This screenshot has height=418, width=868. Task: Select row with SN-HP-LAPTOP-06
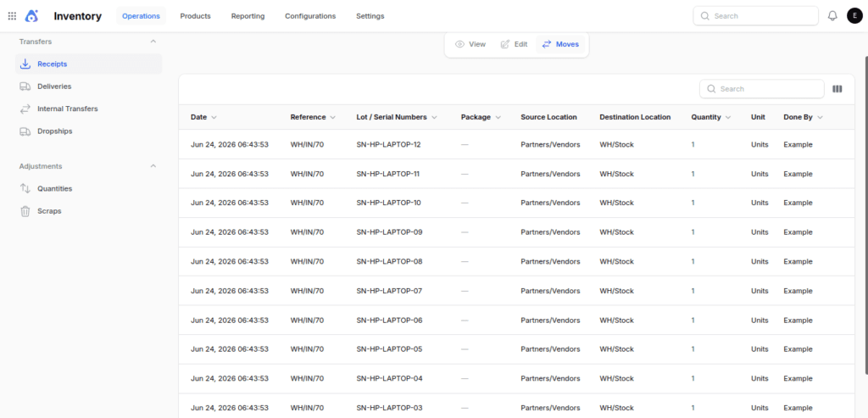516,320
